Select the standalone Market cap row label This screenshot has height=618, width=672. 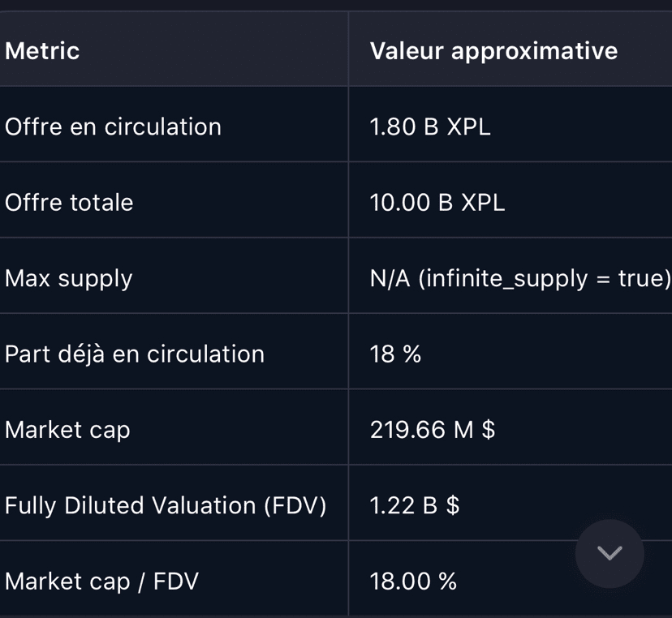pyautogui.click(x=67, y=429)
